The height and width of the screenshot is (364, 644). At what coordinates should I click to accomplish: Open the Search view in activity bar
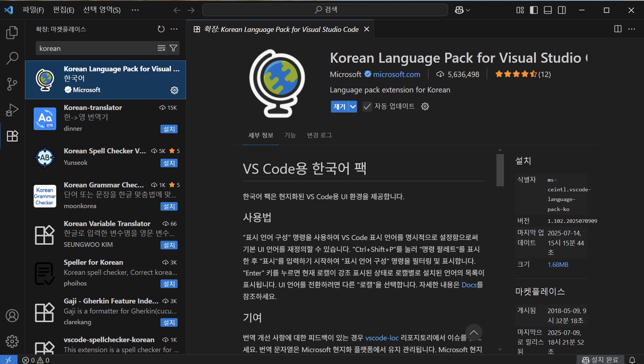point(12,58)
